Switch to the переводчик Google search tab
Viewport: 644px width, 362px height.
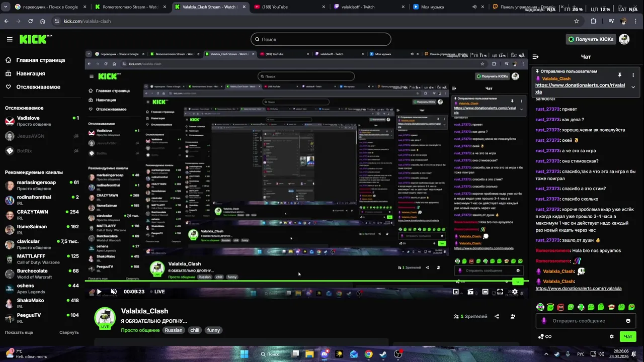(50, 7)
